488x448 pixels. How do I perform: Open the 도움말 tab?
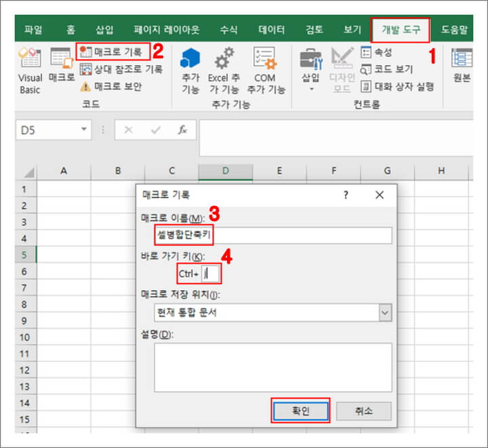[454, 30]
